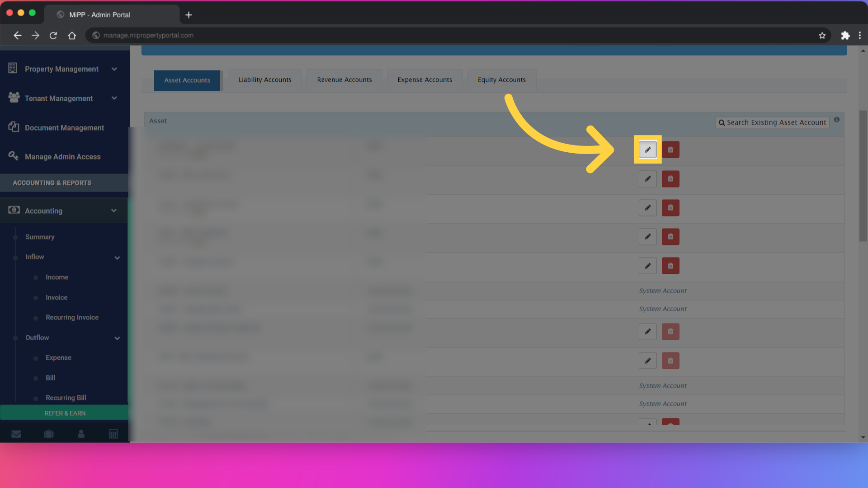Open Manage Admin Access in the sidebar
868x488 pixels.
(x=64, y=157)
